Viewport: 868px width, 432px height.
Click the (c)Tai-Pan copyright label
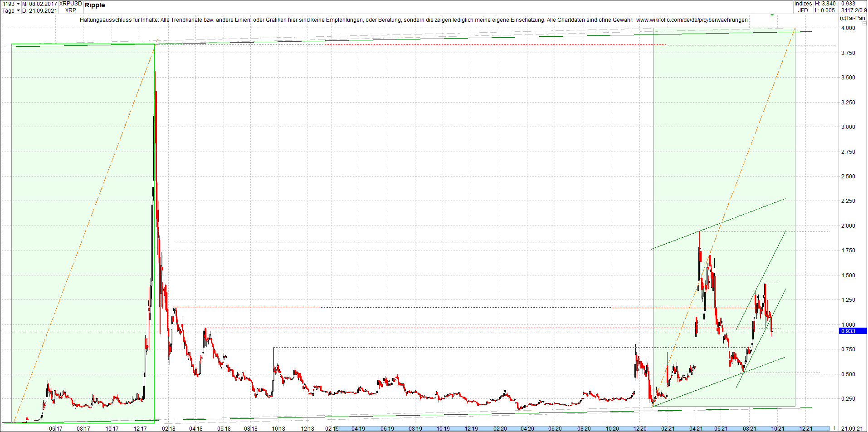(x=852, y=18)
